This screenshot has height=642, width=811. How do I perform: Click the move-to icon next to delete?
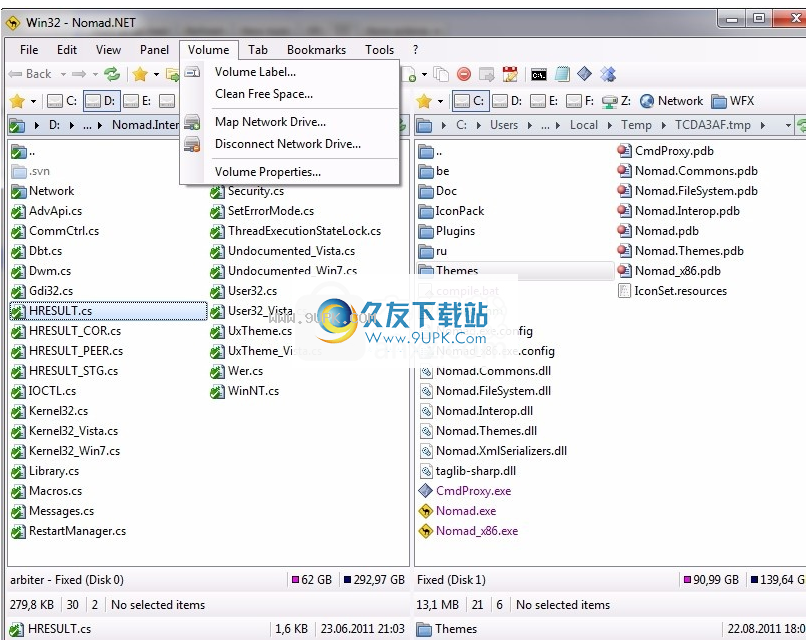(487, 74)
